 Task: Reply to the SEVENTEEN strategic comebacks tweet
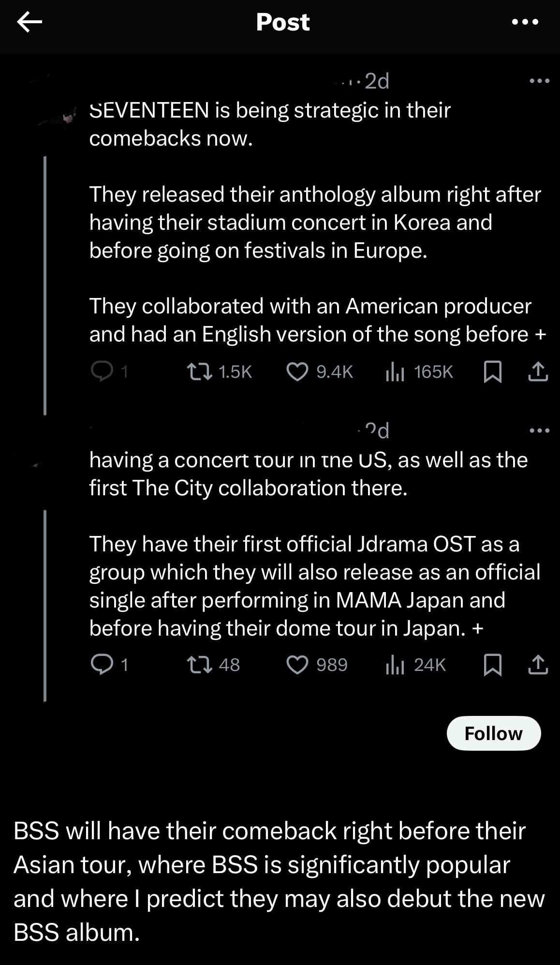[102, 372]
